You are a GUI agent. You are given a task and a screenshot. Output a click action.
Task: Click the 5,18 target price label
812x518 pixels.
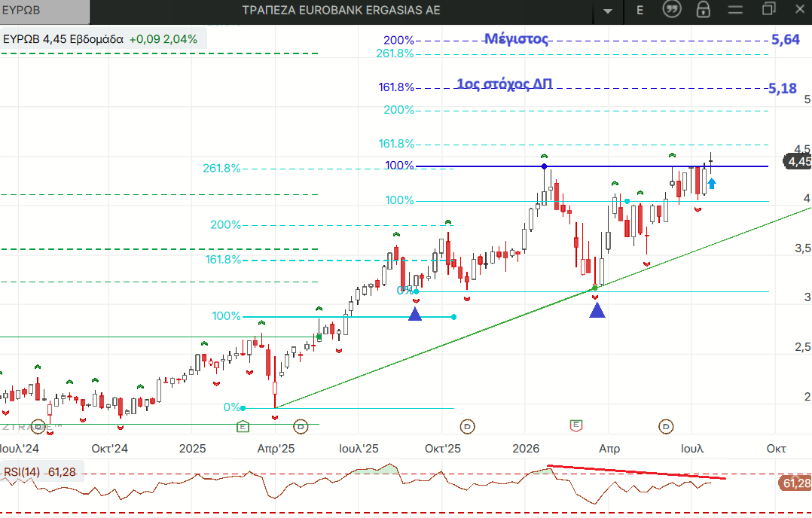coord(783,89)
